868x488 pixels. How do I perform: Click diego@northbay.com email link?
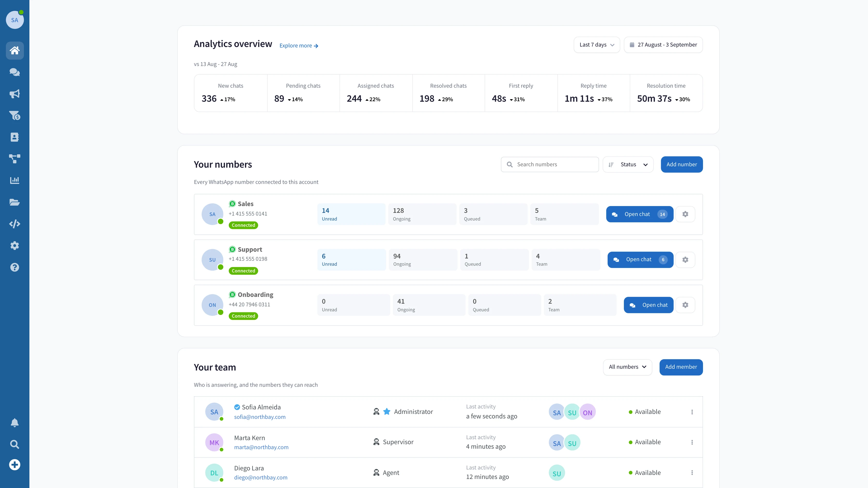260,478
